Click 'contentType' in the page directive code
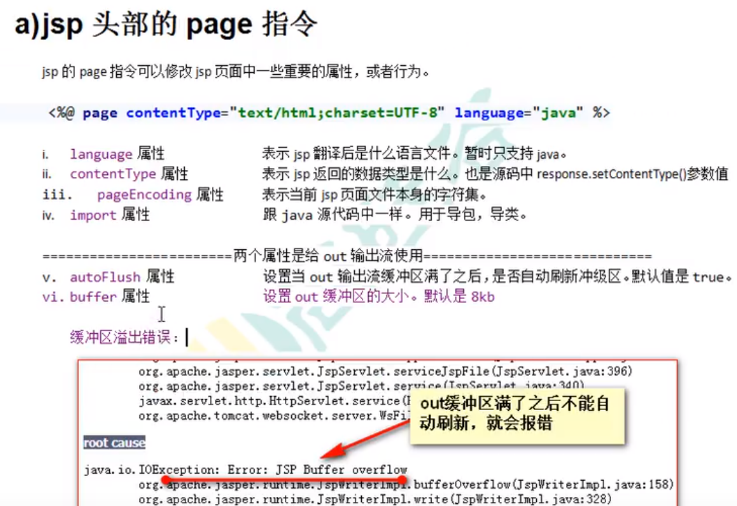Screen dimensions: 737x506 [173, 113]
